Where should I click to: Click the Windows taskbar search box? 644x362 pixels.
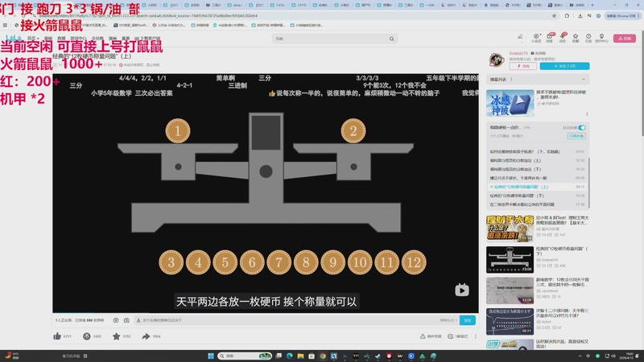coord(245,356)
